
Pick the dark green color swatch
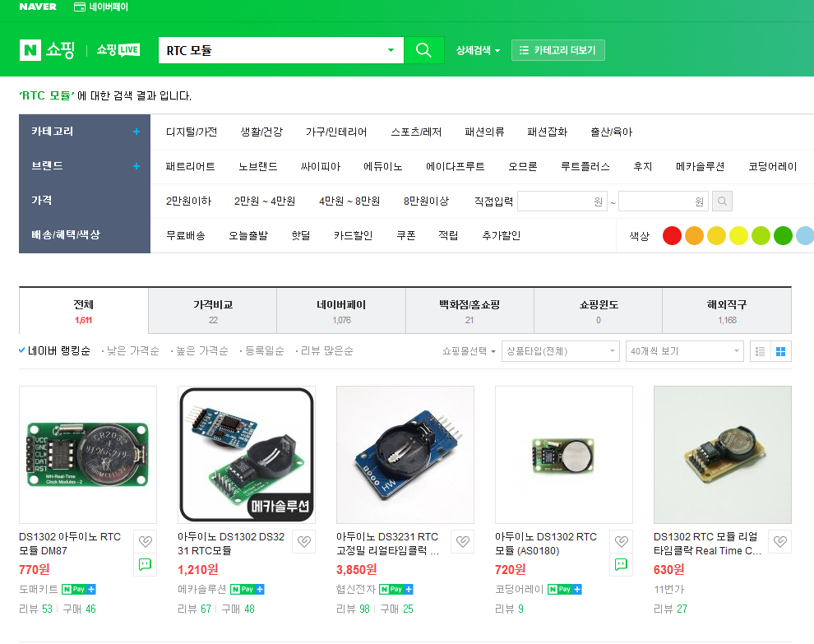point(783,236)
